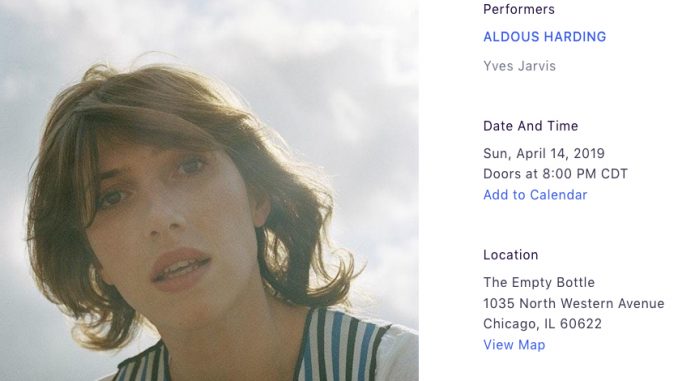This screenshot has width=678, height=381.
Task: Open the View Map link
Action: (x=514, y=345)
